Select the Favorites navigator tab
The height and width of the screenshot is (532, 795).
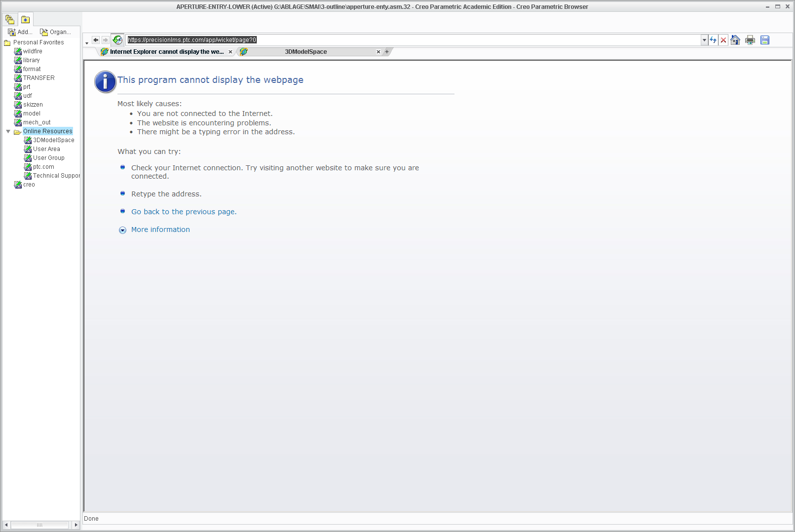coord(25,20)
